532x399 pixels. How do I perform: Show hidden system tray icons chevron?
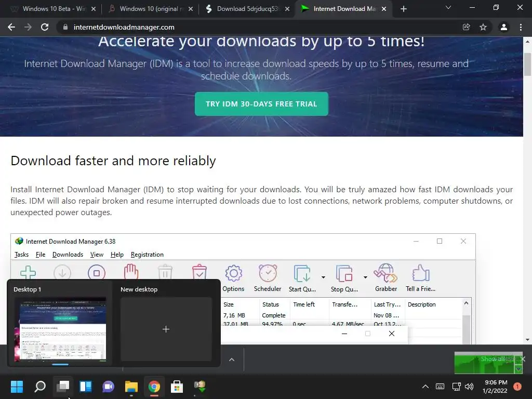tap(425, 387)
